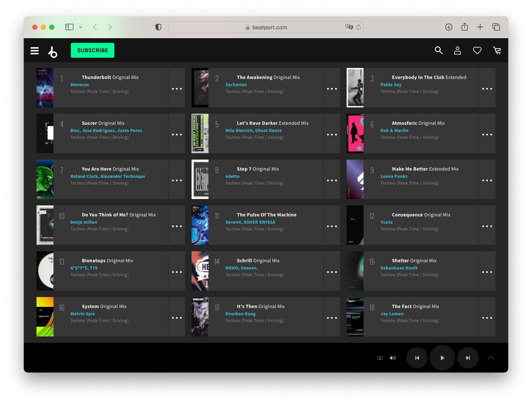Open the privacy shield icon
Image resolution: width=532 pixels, height=404 pixels.
pos(158,27)
